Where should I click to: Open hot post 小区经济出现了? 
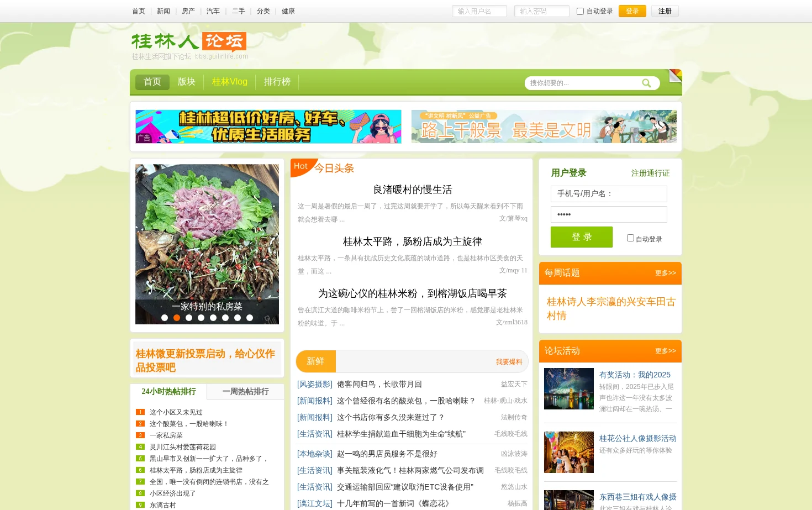tap(173, 493)
